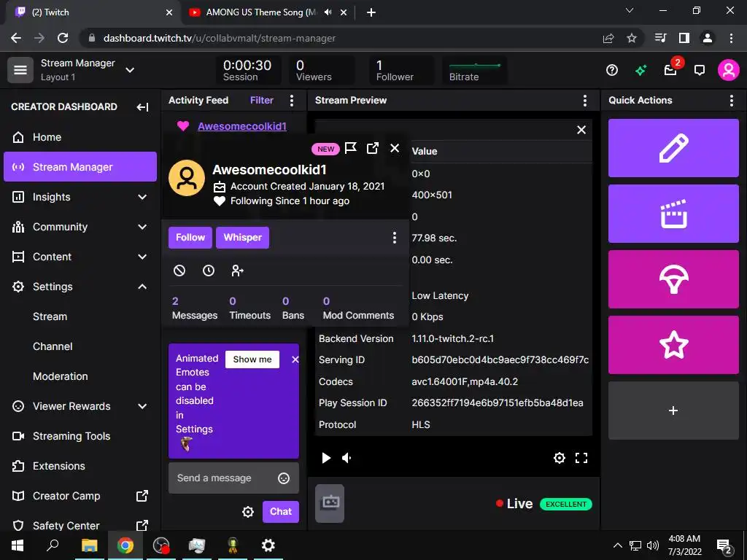Screen dimensions: 747x560
Task: Select Stream Manager in the sidebar
Action: tap(80, 167)
